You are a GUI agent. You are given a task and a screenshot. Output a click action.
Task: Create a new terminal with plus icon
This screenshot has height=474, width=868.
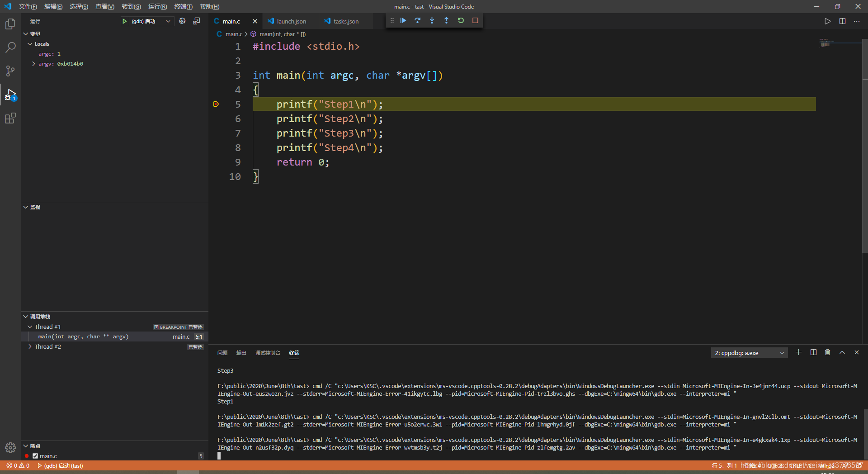tap(798, 352)
